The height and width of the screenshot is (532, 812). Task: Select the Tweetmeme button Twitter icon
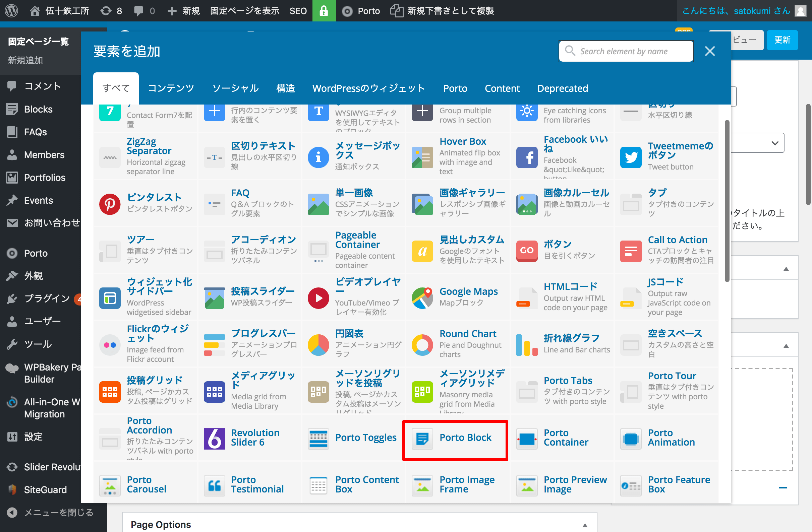pos(631,157)
